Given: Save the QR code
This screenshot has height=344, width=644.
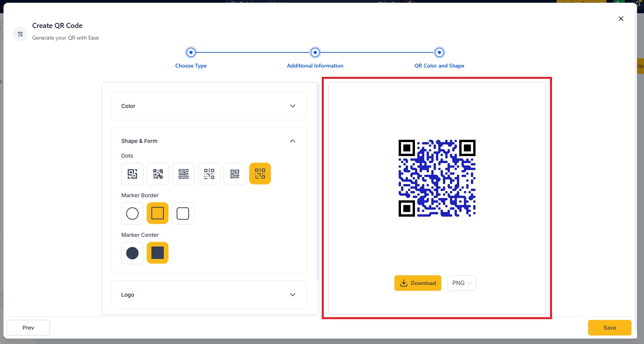Looking at the screenshot, I should (610, 328).
